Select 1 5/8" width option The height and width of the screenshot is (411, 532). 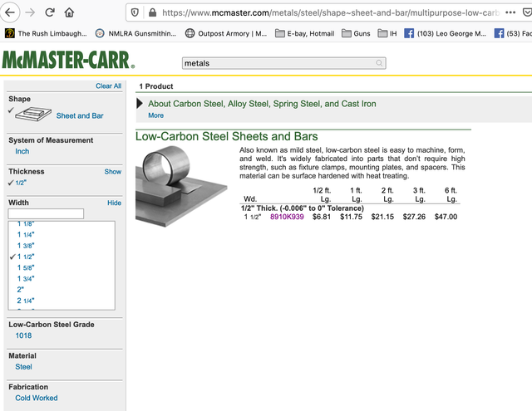tap(26, 267)
